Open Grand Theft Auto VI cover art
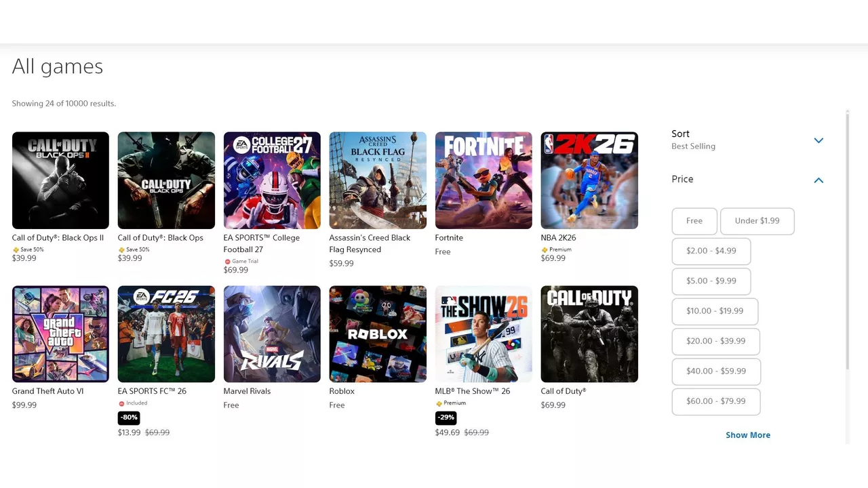The width and height of the screenshot is (868, 488). pos(60,334)
